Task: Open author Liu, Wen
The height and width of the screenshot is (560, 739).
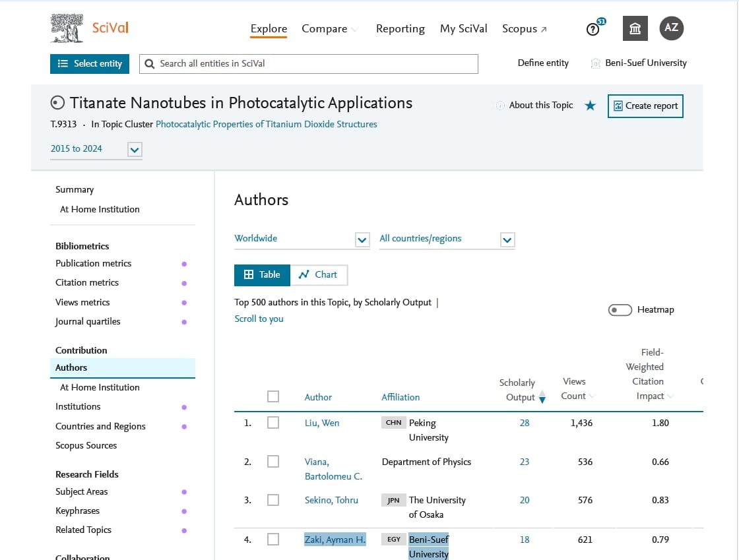Action: [322, 423]
